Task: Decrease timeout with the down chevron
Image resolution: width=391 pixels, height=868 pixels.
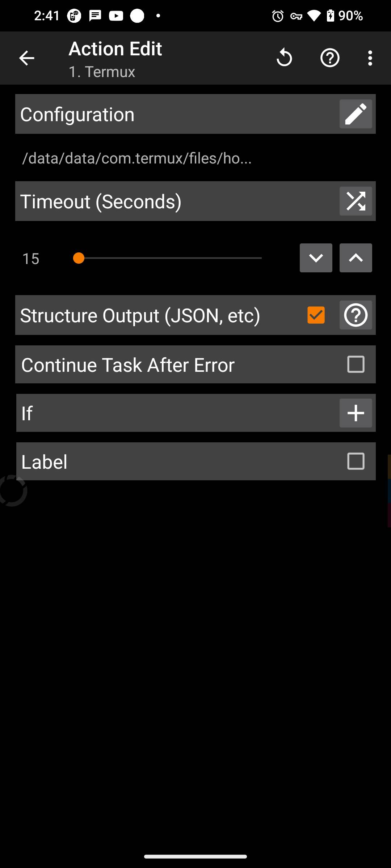Action: tap(316, 258)
